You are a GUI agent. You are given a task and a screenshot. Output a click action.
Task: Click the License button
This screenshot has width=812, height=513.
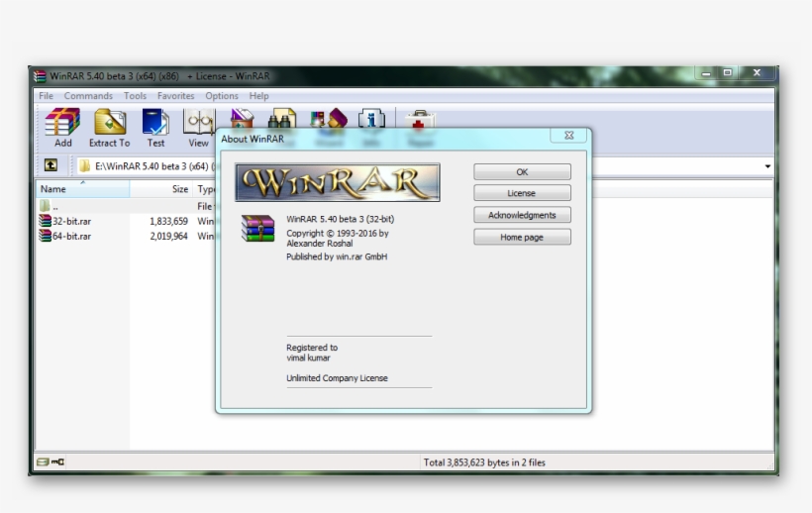(522, 193)
